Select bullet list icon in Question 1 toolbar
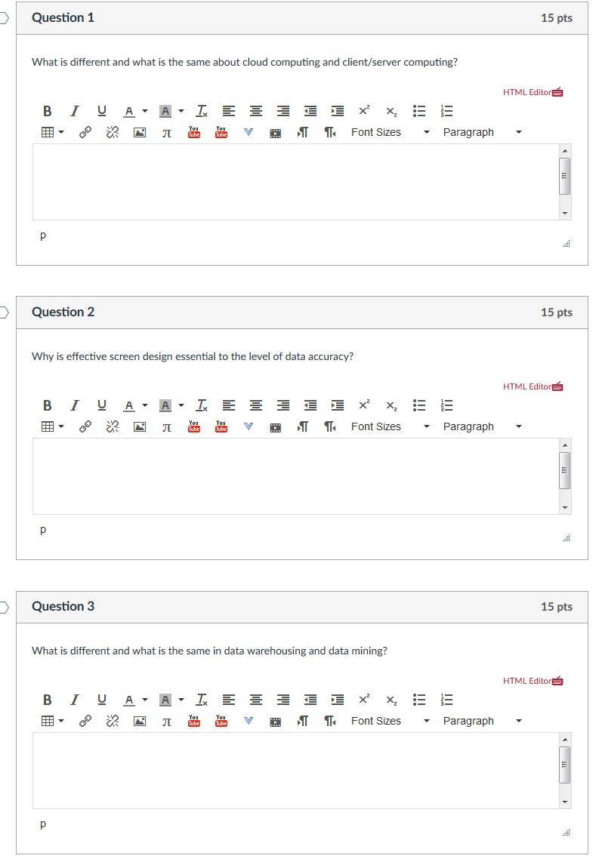 (x=419, y=111)
